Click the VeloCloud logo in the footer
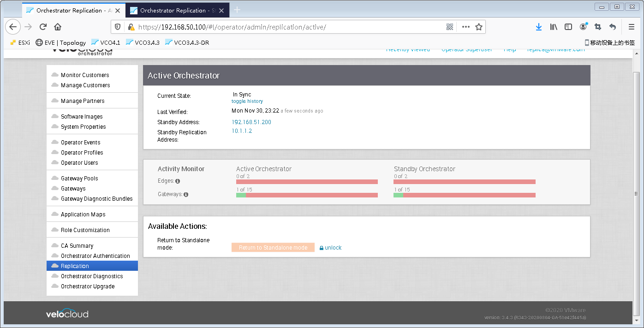The height and width of the screenshot is (328, 644). point(67,313)
